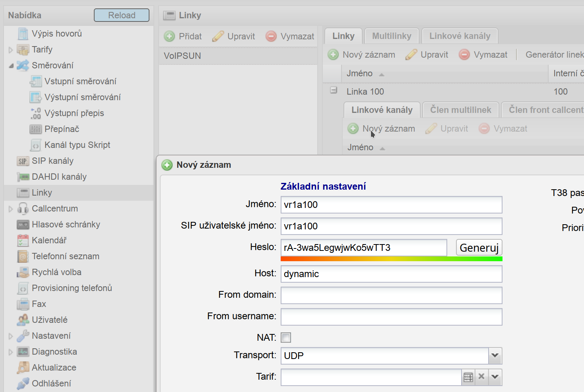The width and height of the screenshot is (584, 392).
Task: Click Přidat in the Linky toolbar
Action: [183, 37]
